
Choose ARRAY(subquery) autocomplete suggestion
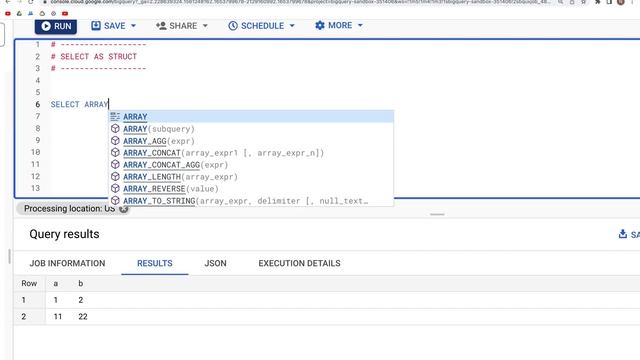pos(251,129)
